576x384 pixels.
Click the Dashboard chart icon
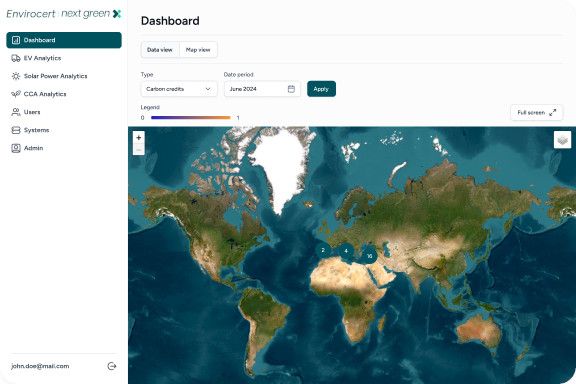click(16, 40)
